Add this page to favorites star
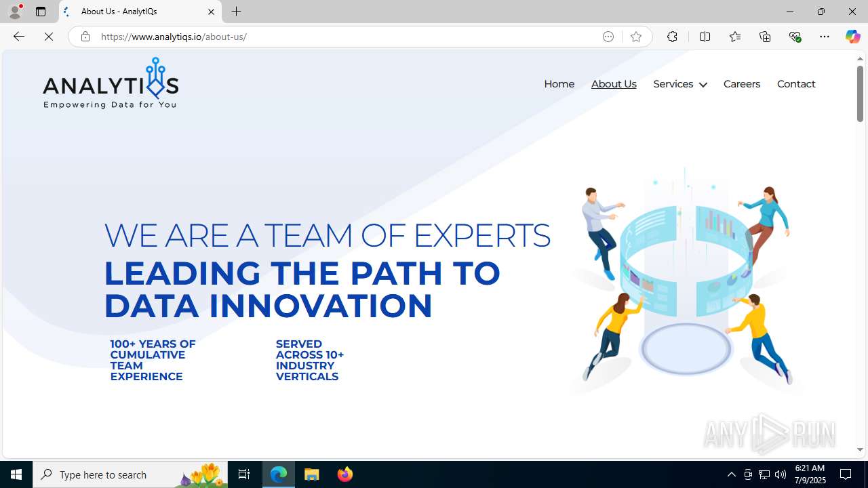 [636, 37]
